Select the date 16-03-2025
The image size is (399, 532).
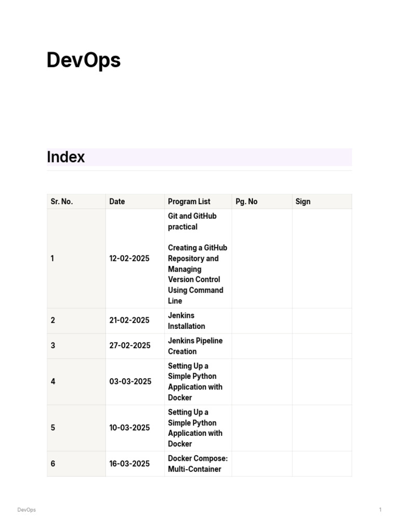[129, 463]
